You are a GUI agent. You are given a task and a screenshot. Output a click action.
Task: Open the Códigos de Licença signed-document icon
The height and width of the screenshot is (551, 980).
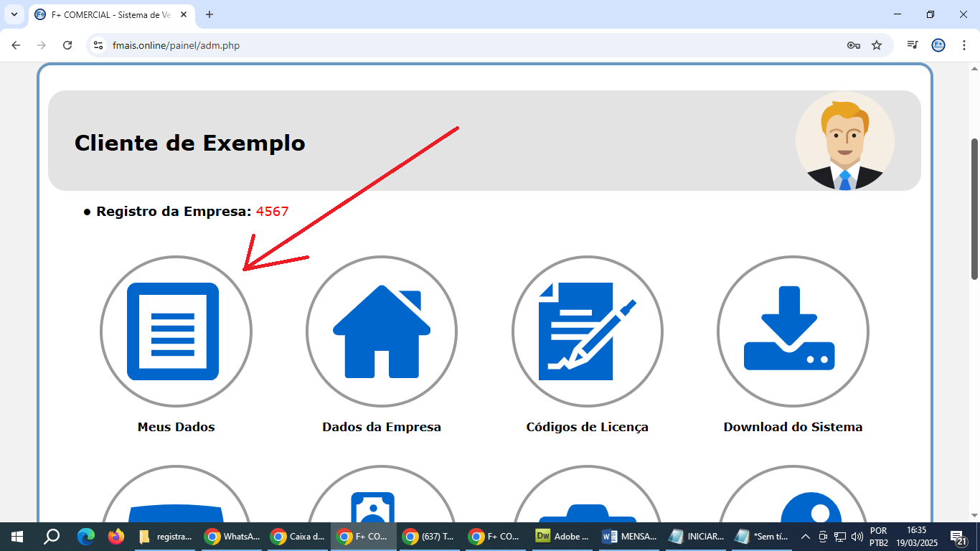pyautogui.click(x=588, y=331)
